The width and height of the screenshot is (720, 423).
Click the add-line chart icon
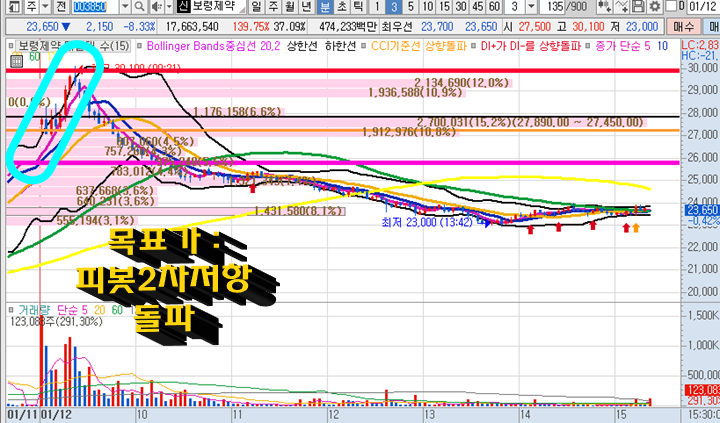click(622, 6)
